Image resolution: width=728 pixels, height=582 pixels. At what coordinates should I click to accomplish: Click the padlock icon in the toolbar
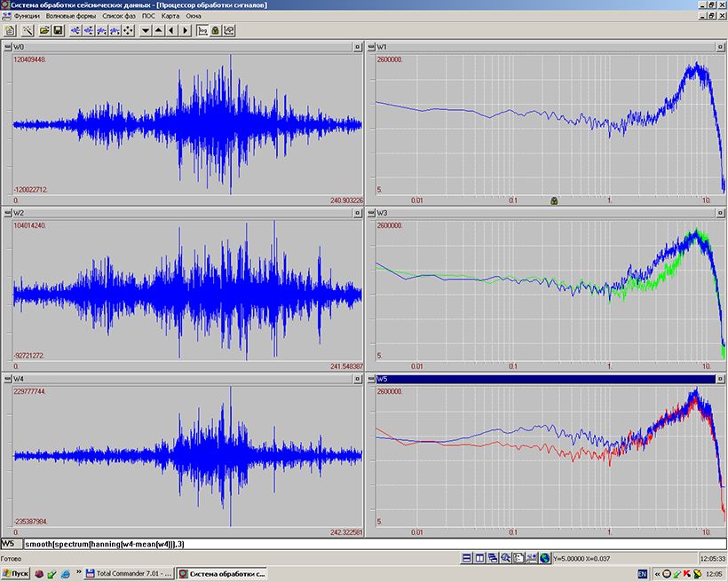point(215,30)
